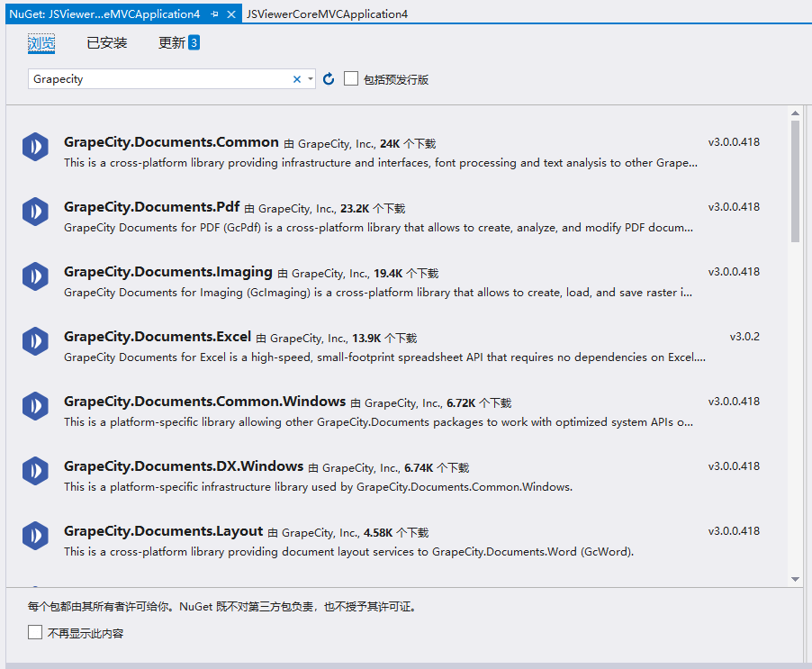
Task: Click the GrapeCity.Documents.Excel package icon
Action: (x=35, y=340)
